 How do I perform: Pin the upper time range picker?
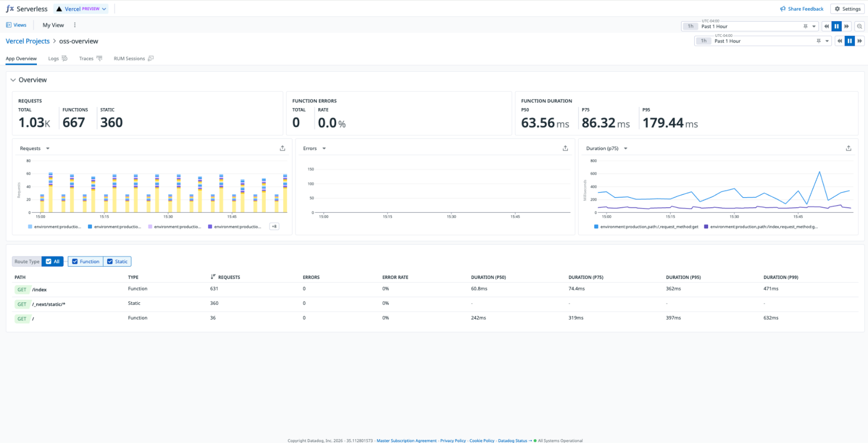(805, 26)
